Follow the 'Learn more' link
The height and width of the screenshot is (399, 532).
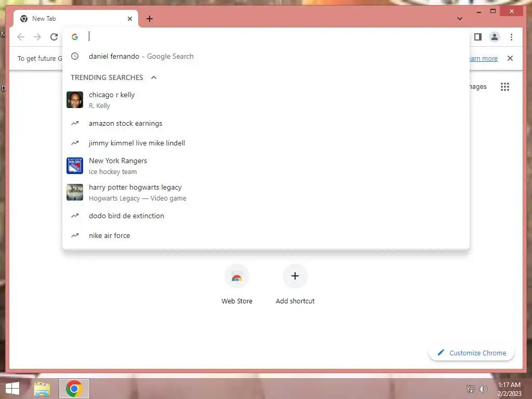[x=484, y=58]
